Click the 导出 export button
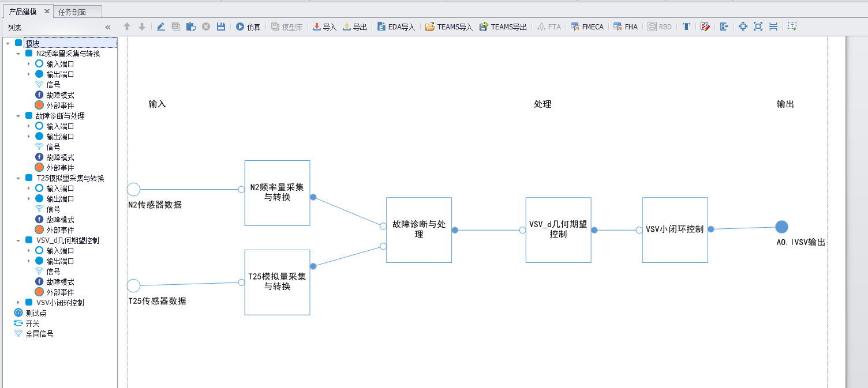868x388 pixels. [355, 27]
